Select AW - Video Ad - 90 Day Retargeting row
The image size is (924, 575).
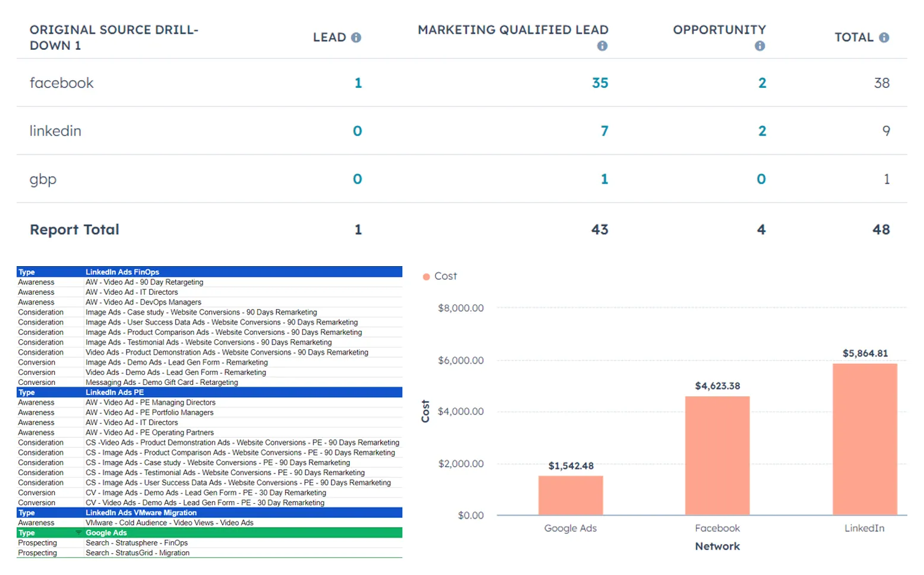[x=210, y=282]
